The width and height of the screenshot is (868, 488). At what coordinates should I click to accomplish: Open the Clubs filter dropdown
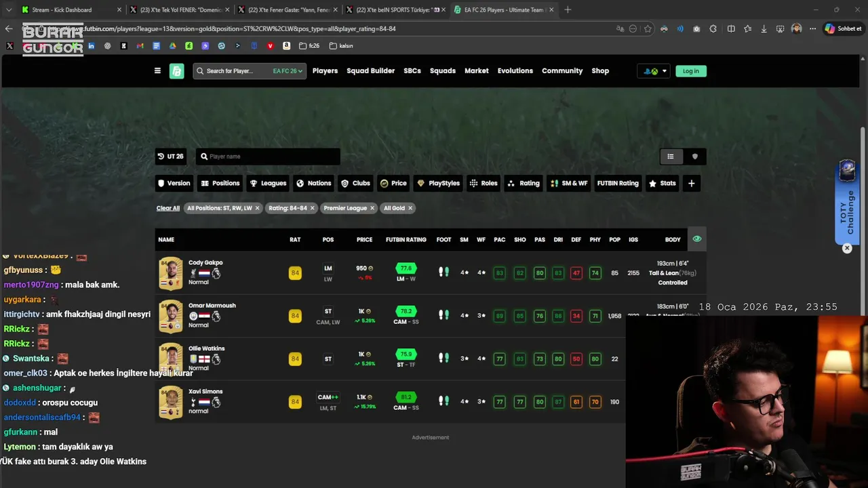356,183
